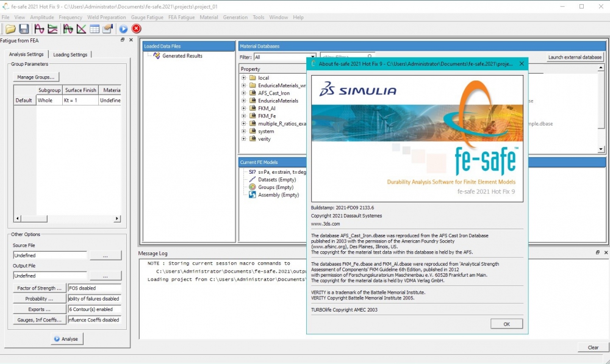Image resolution: width=610 pixels, height=364 pixels.
Task: Click the Output File input field
Action: pos(50,276)
